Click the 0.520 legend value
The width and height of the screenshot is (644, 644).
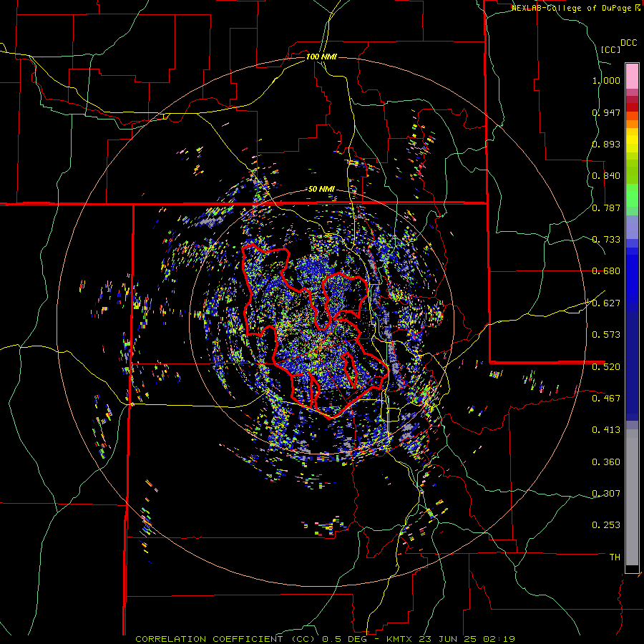point(606,367)
